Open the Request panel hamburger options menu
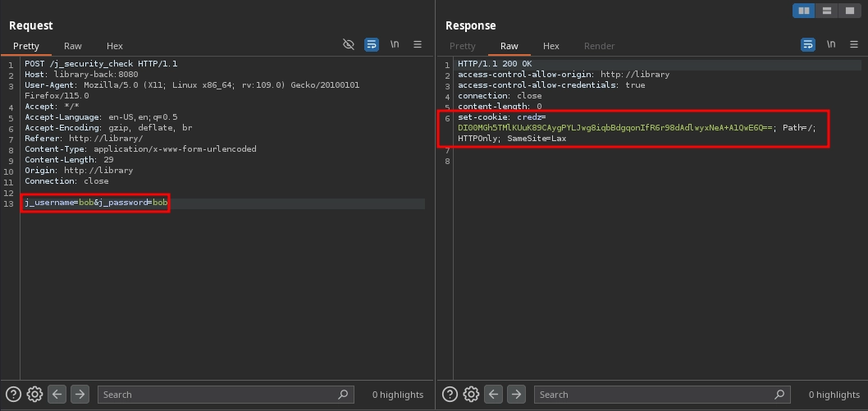The image size is (868, 411). point(418,44)
